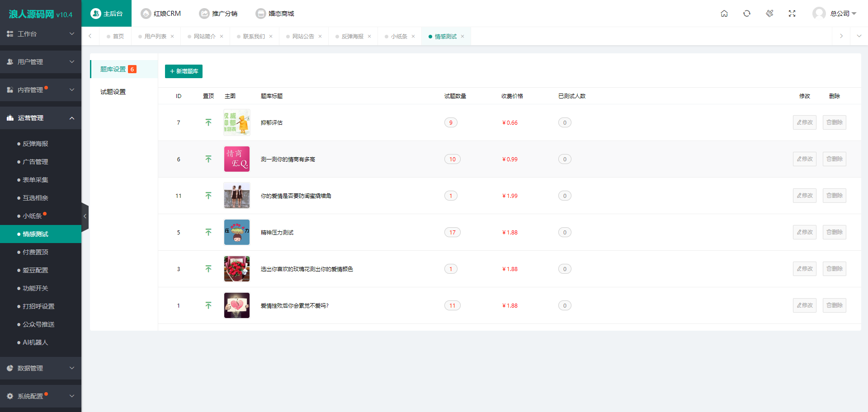This screenshot has width=868, height=412.
Task: Delete the 爱情挫败后你会累觉不爱吗 quiz
Action: [x=834, y=305]
